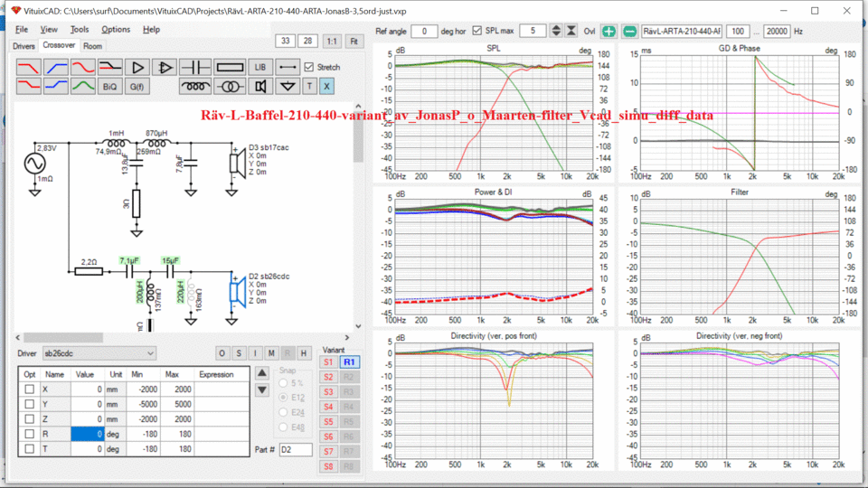This screenshot has height=488, width=868.
Task: Open the File menu
Action: click(x=22, y=29)
